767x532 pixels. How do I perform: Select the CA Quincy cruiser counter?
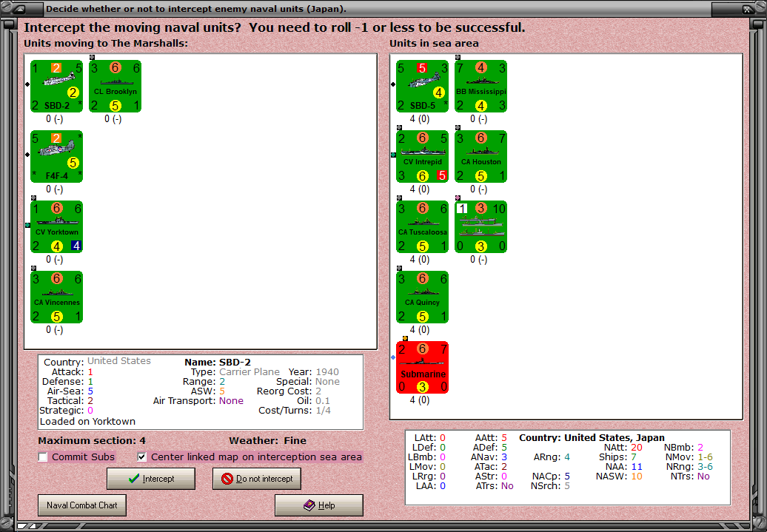pyautogui.click(x=422, y=297)
